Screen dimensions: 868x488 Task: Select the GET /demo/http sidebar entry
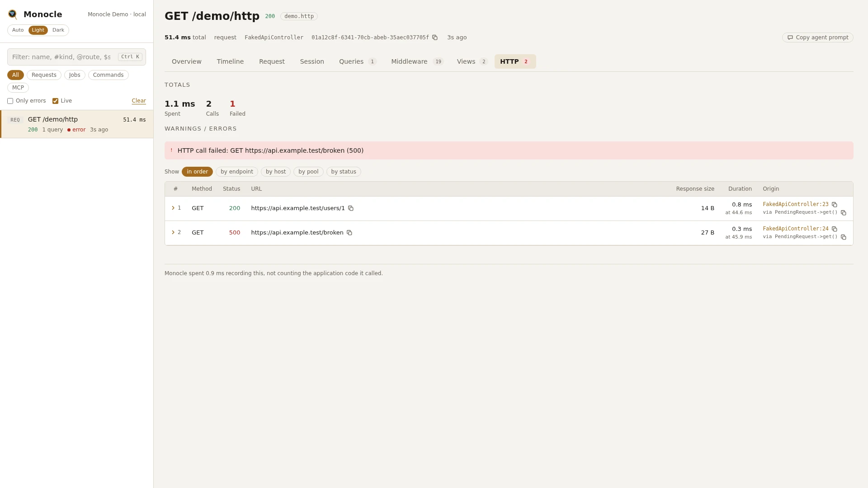77,124
